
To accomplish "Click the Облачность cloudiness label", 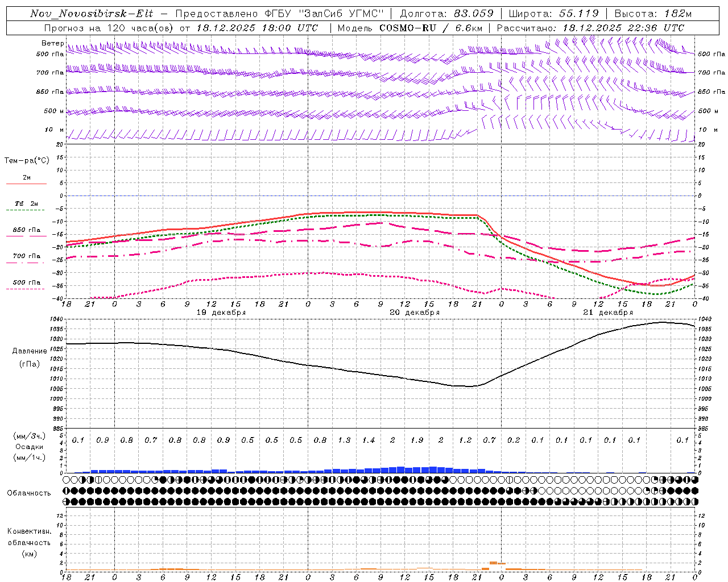I will pos(29,493).
